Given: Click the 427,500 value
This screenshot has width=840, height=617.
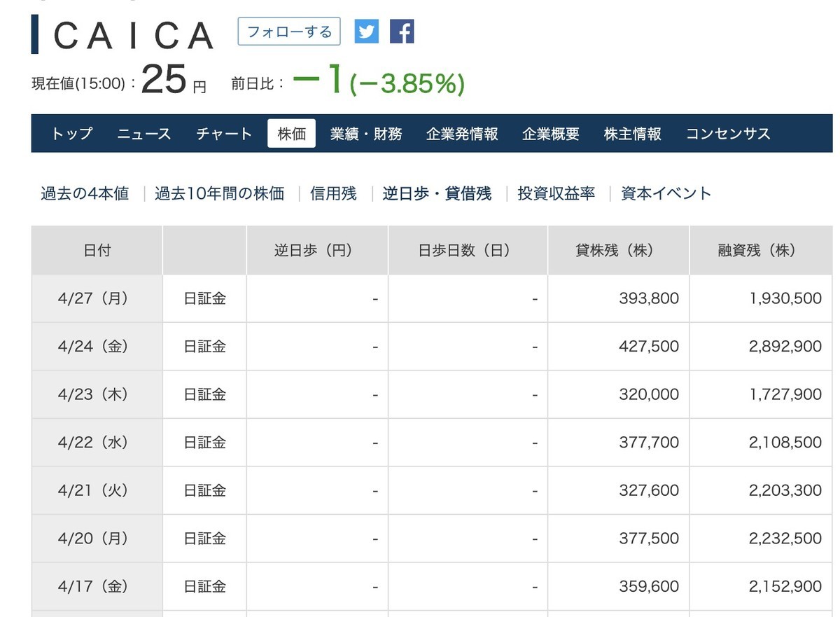Looking at the screenshot, I should click(649, 347).
